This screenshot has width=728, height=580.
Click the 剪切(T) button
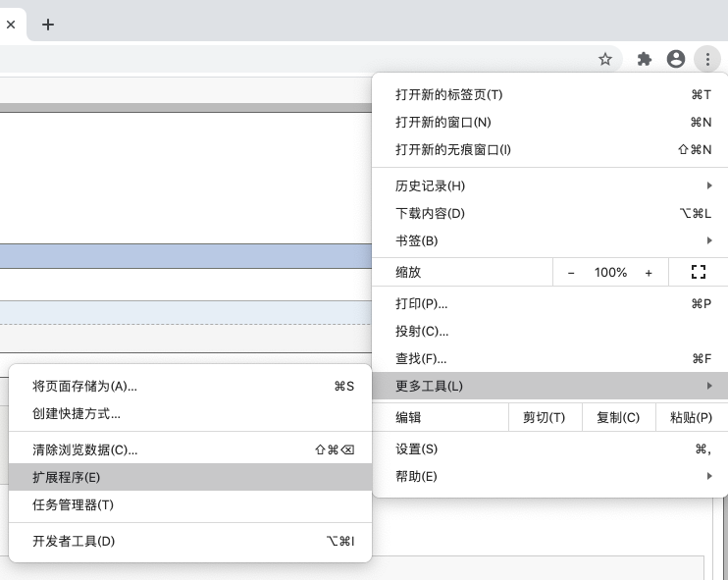point(545,417)
